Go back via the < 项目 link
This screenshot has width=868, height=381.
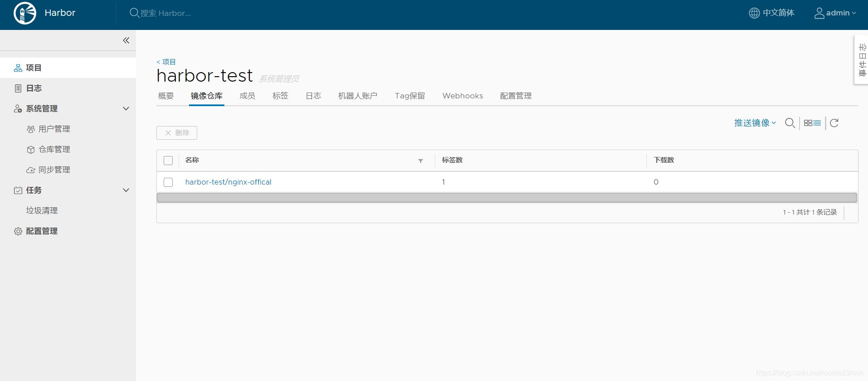pyautogui.click(x=166, y=62)
